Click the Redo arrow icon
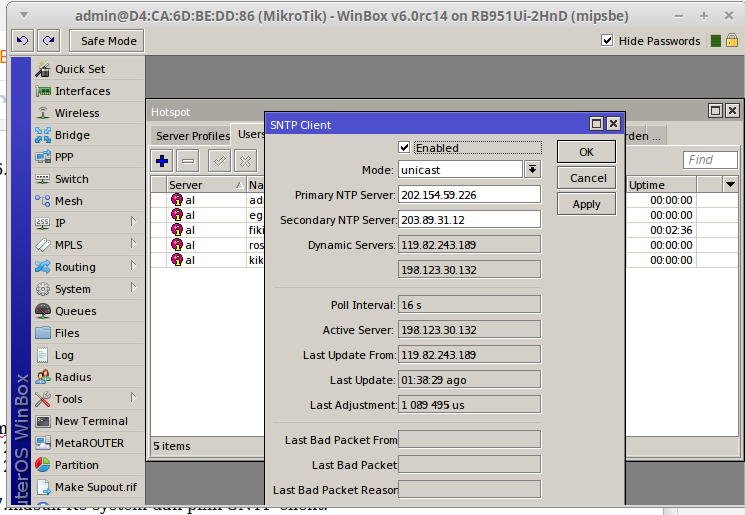This screenshot has height=515, width=745. point(48,41)
